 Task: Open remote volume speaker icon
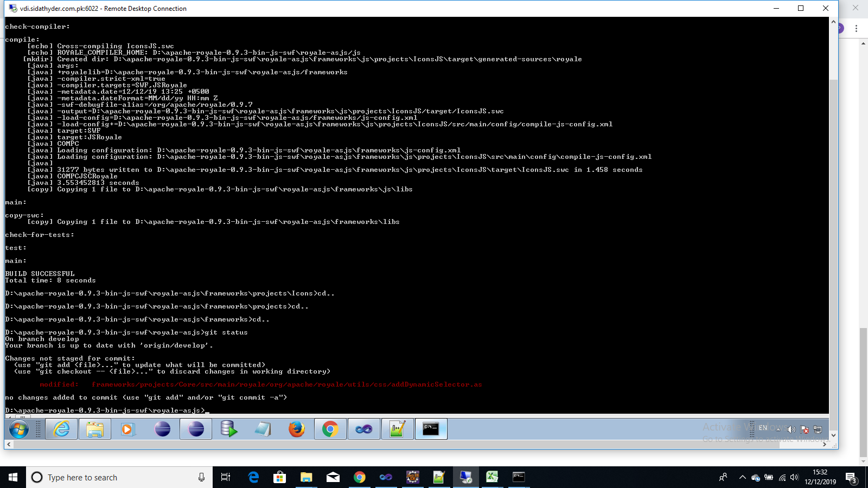791,429
